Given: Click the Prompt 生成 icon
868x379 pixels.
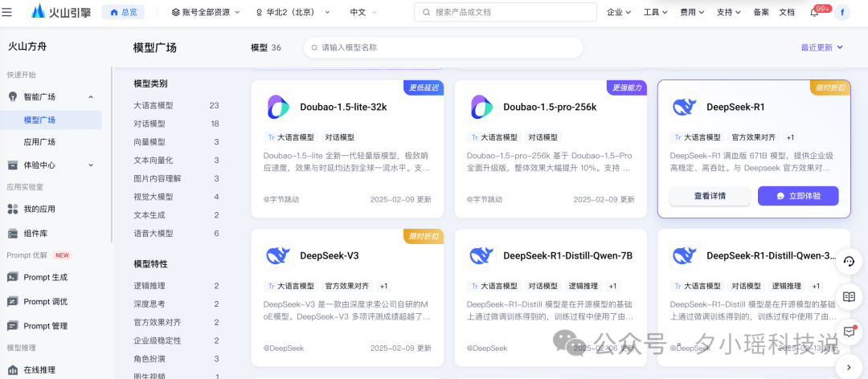Looking at the screenshot, I should tap(13, 277).
